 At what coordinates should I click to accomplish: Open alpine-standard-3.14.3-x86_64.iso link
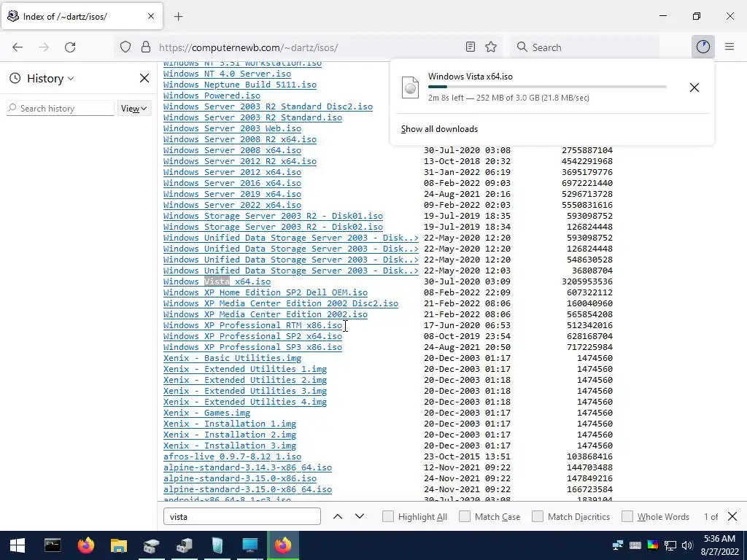pyautogui.click(x=247, y=468)
